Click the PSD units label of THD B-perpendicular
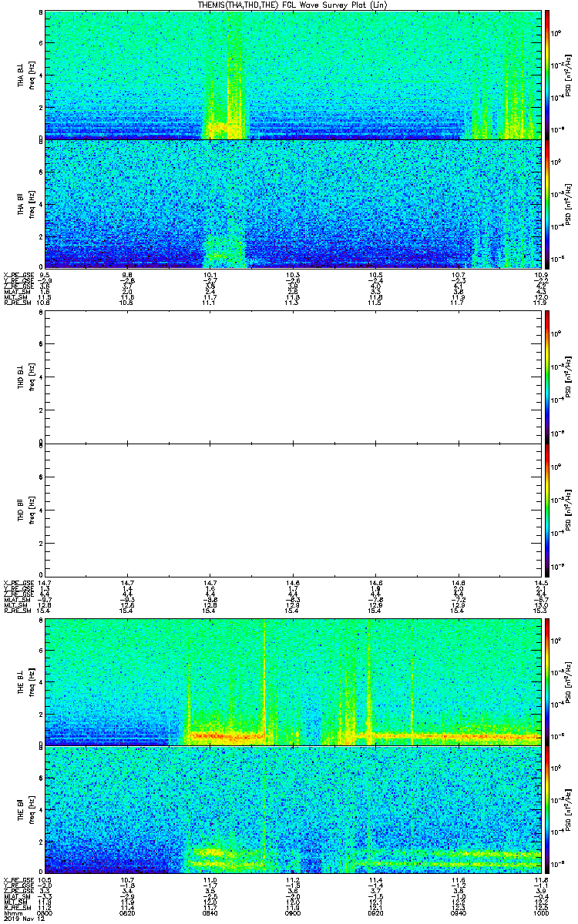Image resolution: width=578 pixels, height=924 pixels. pyautogui.click(x=568, y=378)
